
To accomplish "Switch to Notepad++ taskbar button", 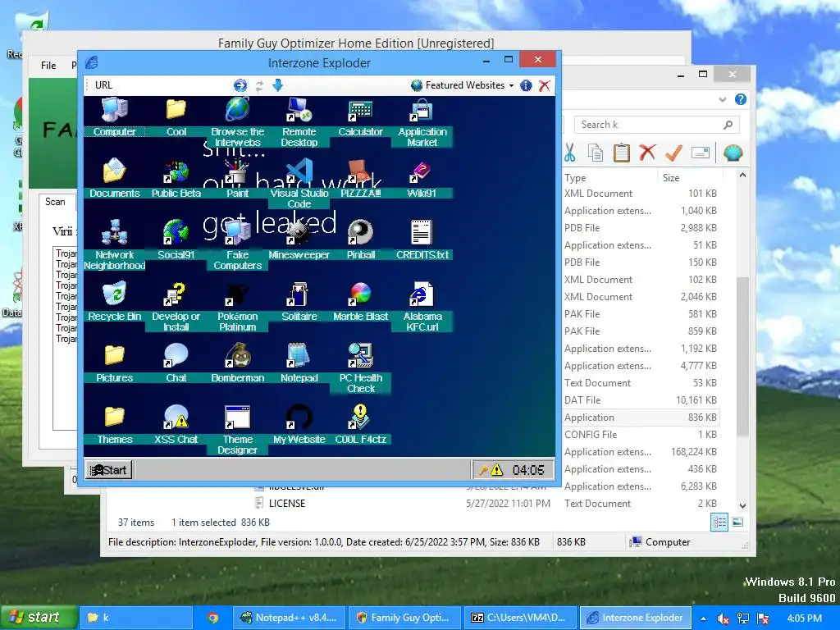I will 289,618.
